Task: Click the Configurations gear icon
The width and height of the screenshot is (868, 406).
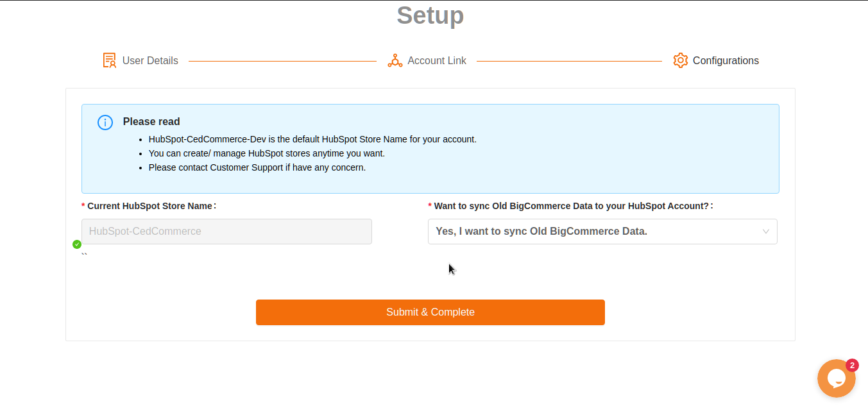Action: (681, 60)
